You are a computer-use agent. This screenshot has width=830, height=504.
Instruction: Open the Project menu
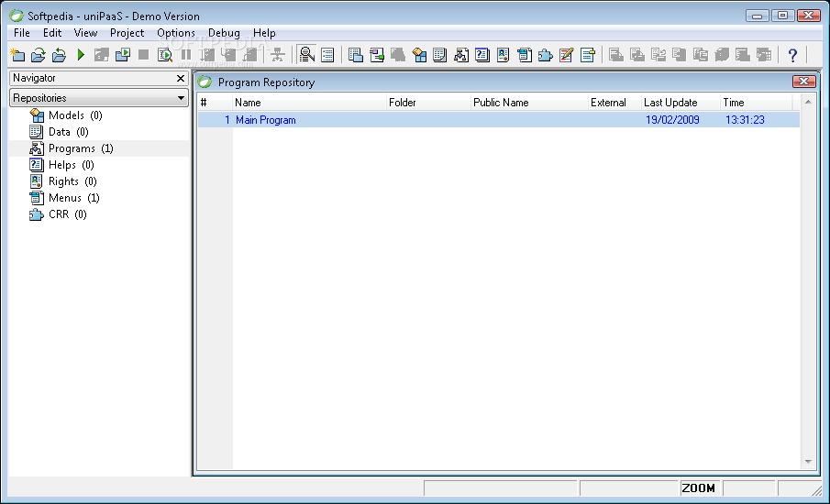pos(127,33)
